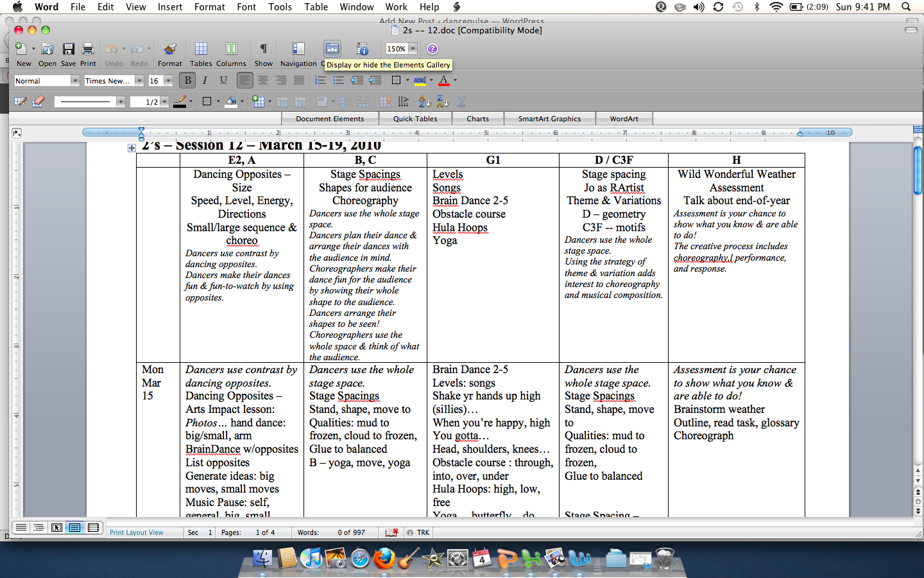Open the Toolbox inspector icon
This screenshot has width=924, height=578.
point(363,49)
